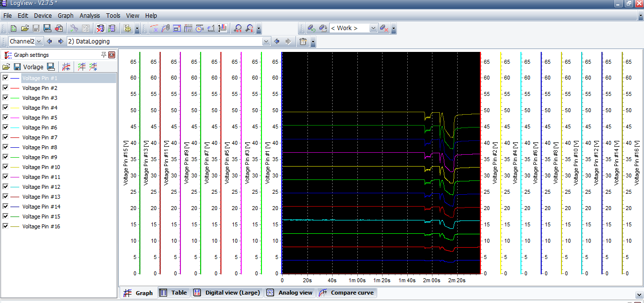Click the start recording icon with red X
The height and width of the screenshot is (303, 644).
[x=100, y=28]
